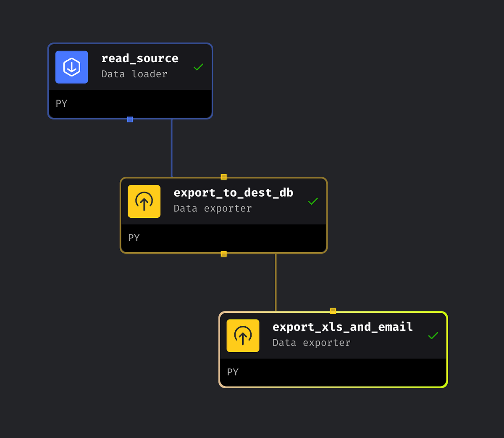The height and width of the screenshot is (438, 504).
Task: Click the PY language badge on read_source
Action: coord(61,103)
